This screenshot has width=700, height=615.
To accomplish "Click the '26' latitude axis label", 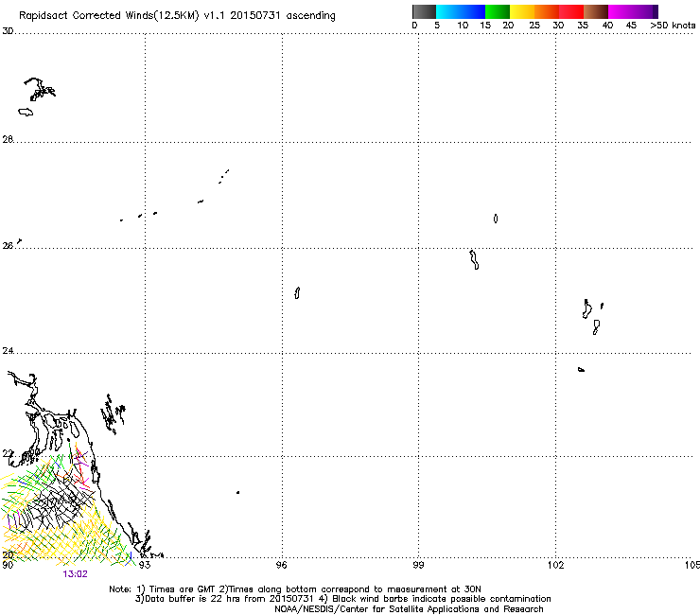I will [x=8, y=246].
